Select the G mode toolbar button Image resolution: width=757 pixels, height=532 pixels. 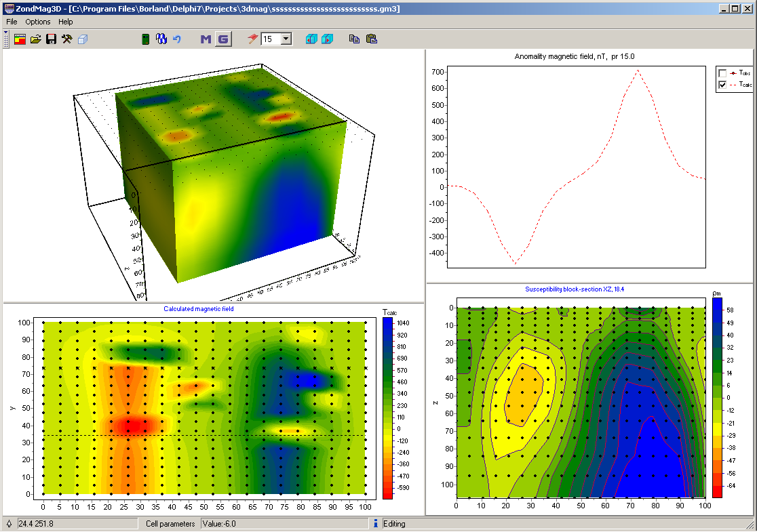coord(222,39)
